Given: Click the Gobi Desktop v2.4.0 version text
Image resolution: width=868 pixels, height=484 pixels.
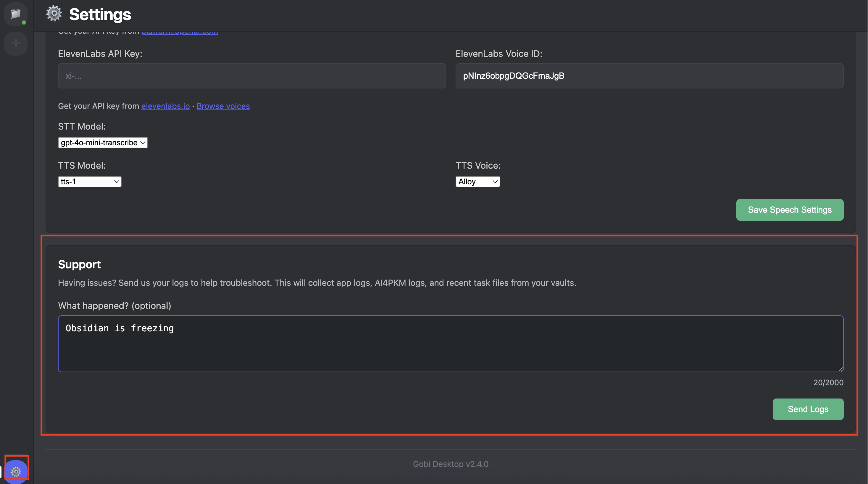Looking at the screenshot, I should tap(451, 464).
